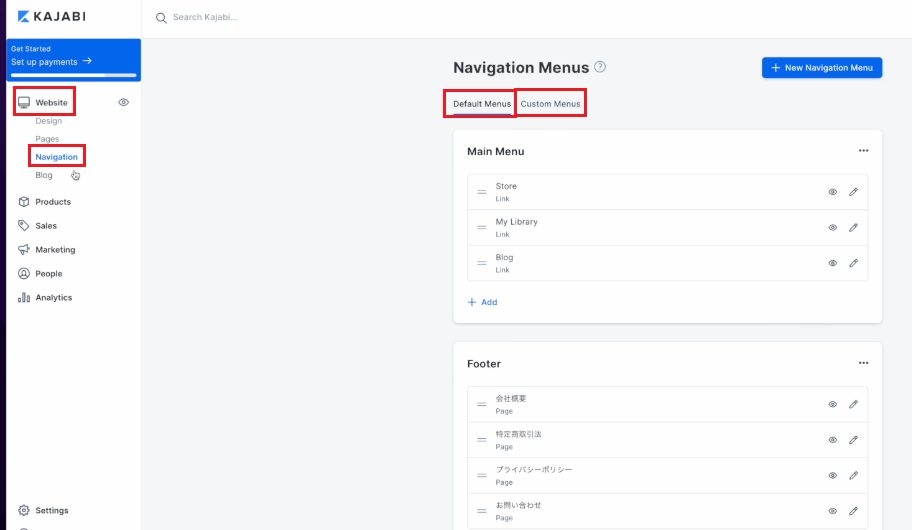This screenshot has height=530, width=912.
Task: Switch to Custom Menus tab
Action: [550, 104]
